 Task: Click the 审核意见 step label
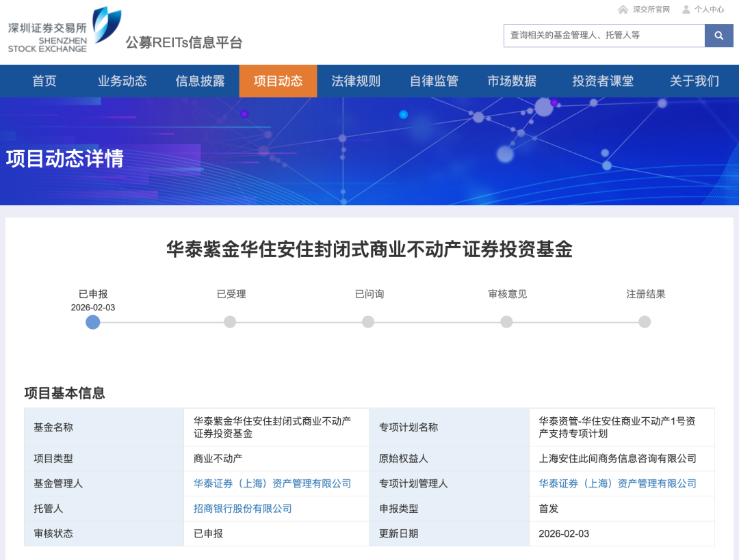click(507, 295)
